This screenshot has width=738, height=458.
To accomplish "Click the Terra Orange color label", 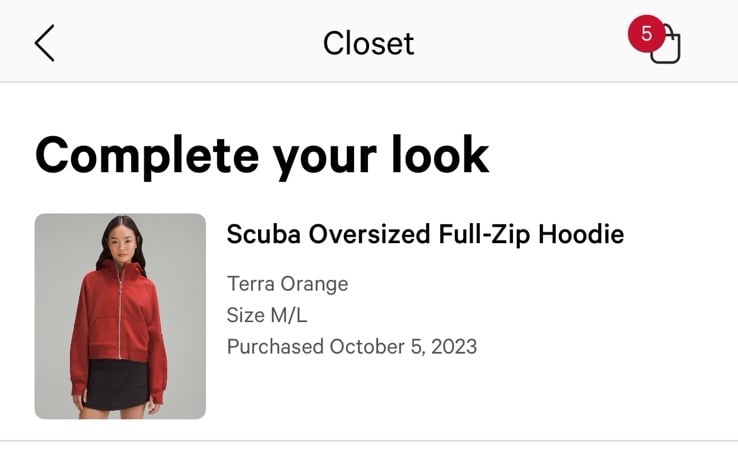I will point(288,284).
